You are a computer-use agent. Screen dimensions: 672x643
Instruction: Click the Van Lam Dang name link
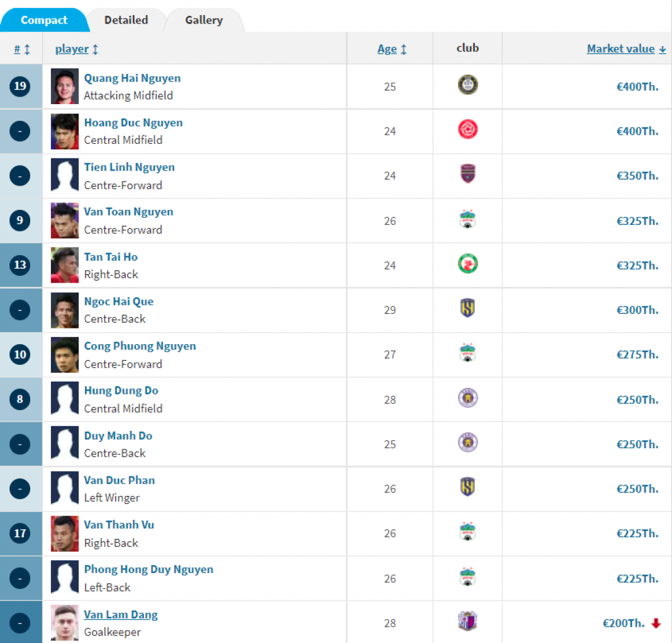click(120, 614)
